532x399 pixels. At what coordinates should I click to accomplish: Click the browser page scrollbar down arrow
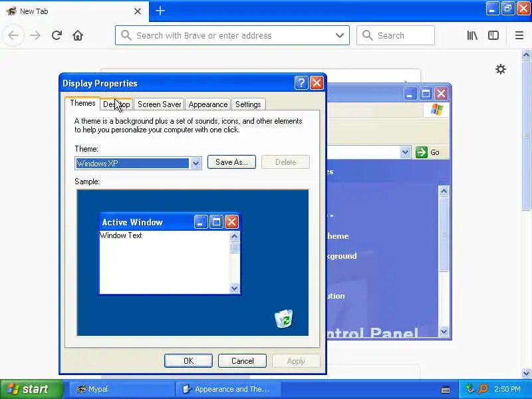(x=526, y=373)
